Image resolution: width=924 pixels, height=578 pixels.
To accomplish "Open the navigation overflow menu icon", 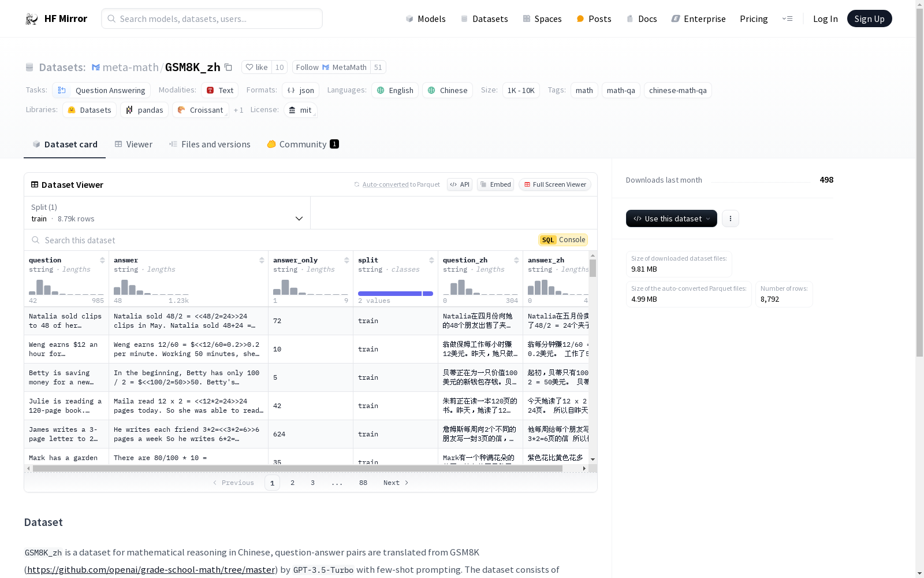I will pos(787,18).
